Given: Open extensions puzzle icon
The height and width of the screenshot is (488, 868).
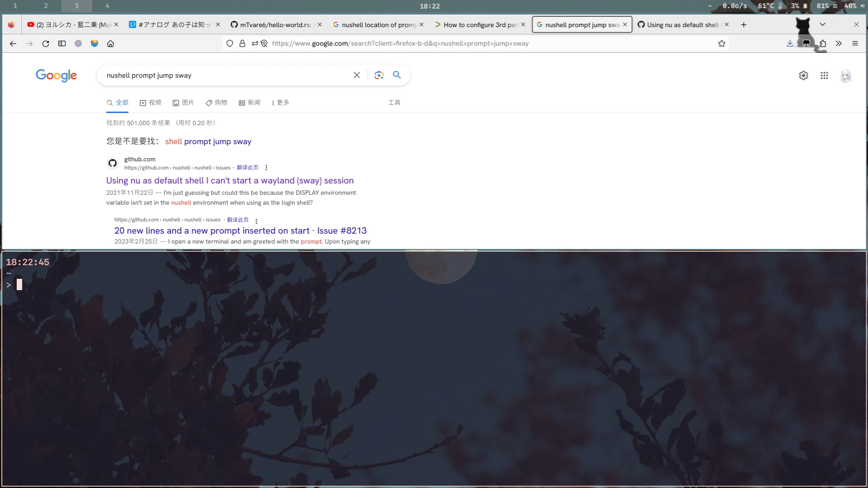Looking at the screenshot, I should 822,43.
